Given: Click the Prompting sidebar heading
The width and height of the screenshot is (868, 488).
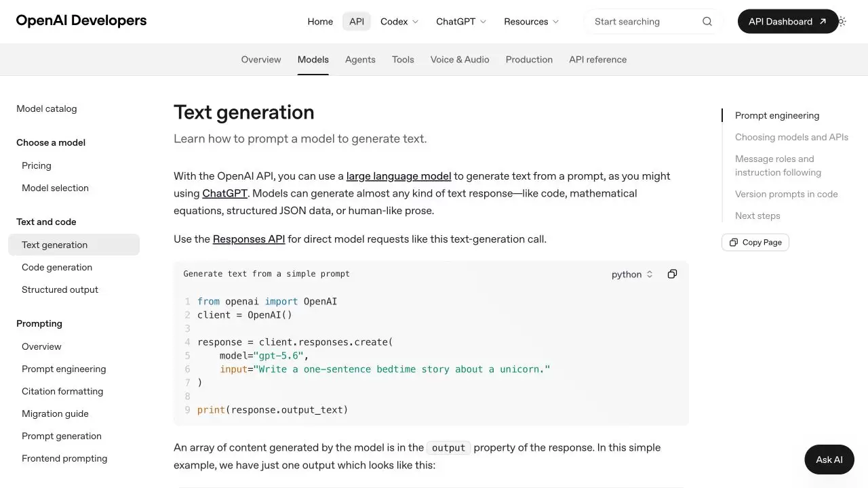Looking at the screenshot, I should (x=39, y=323).
